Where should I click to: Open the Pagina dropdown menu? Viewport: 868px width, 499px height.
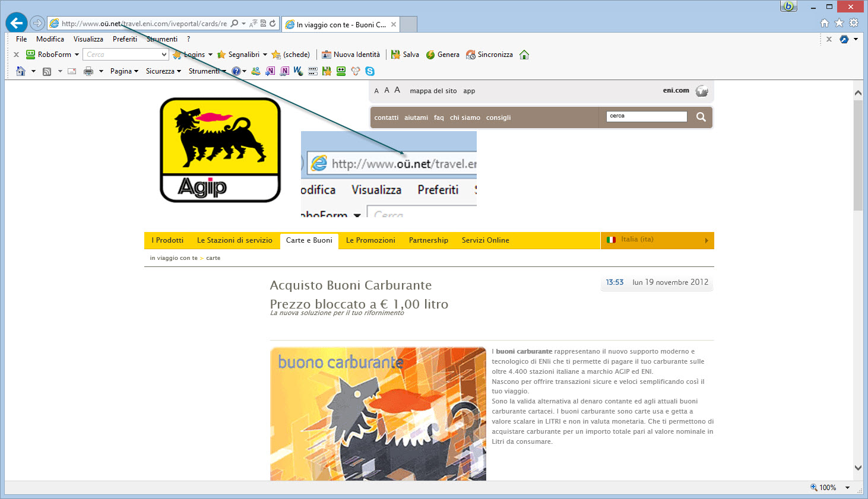124,71
